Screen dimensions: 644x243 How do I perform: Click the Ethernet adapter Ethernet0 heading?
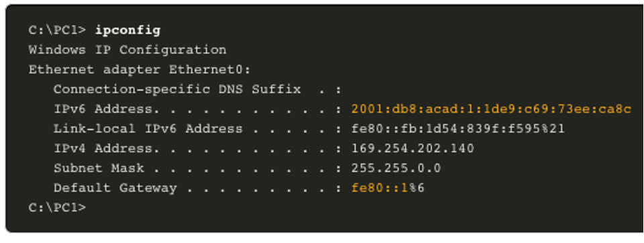(x=140, y=70)
